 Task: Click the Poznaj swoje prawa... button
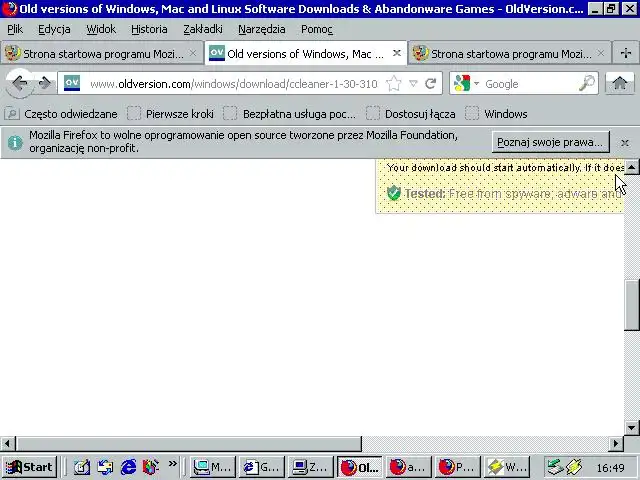550,142
